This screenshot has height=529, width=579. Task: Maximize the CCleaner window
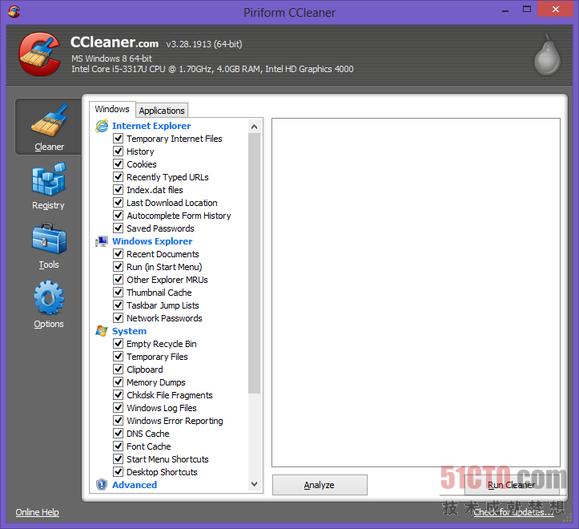point(527,10)
